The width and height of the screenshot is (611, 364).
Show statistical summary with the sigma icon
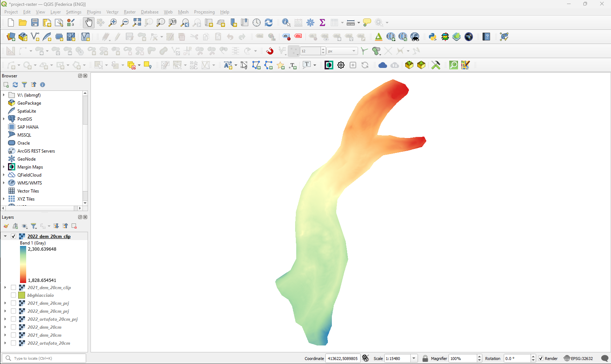click(x=322, y=23)
